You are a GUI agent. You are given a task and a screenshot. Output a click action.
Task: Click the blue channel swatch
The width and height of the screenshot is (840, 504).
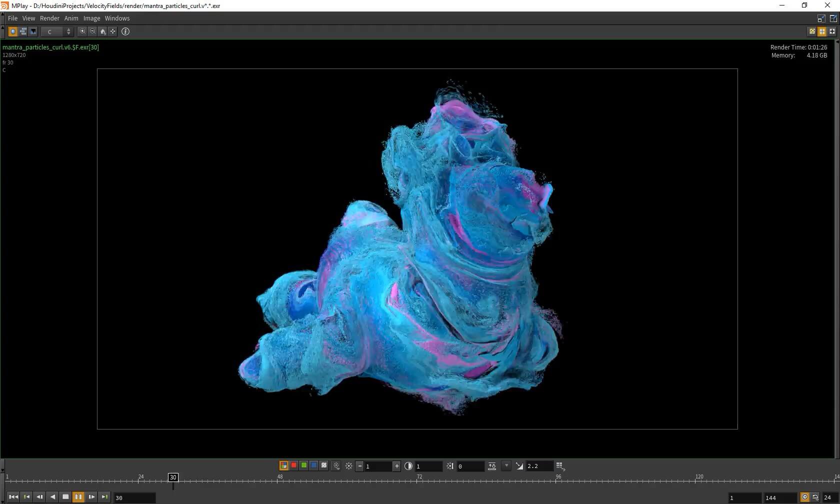coord(314,465)
